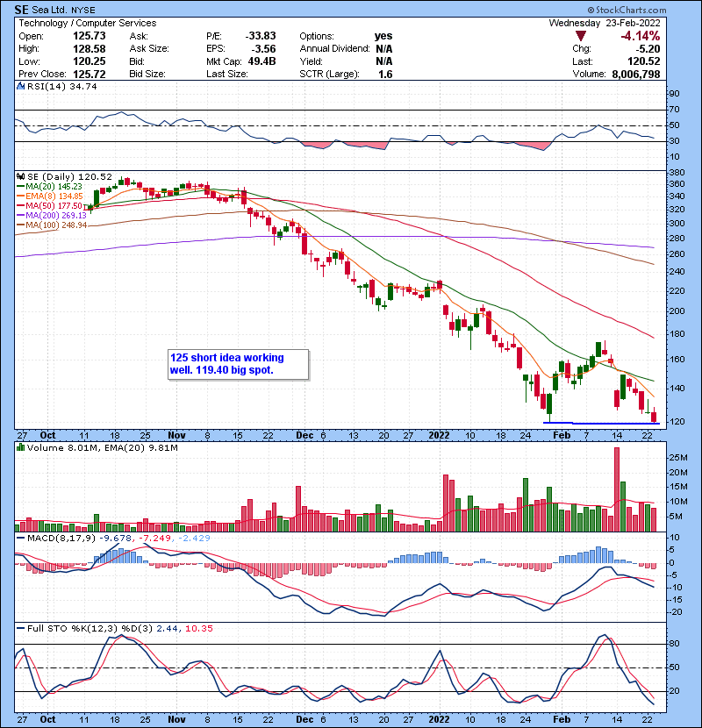
Task: Click the Sea Ltd. company name
Action: click(x=50, y=10)
